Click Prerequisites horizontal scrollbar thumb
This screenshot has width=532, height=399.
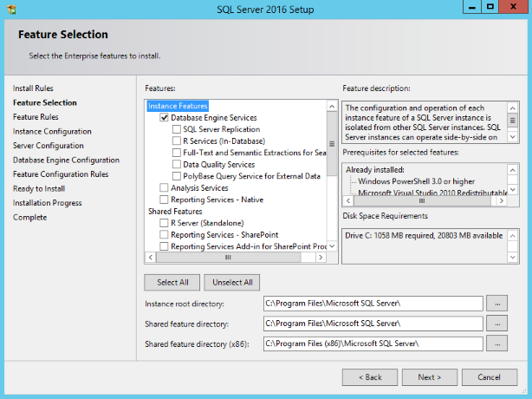coord(422,200)
